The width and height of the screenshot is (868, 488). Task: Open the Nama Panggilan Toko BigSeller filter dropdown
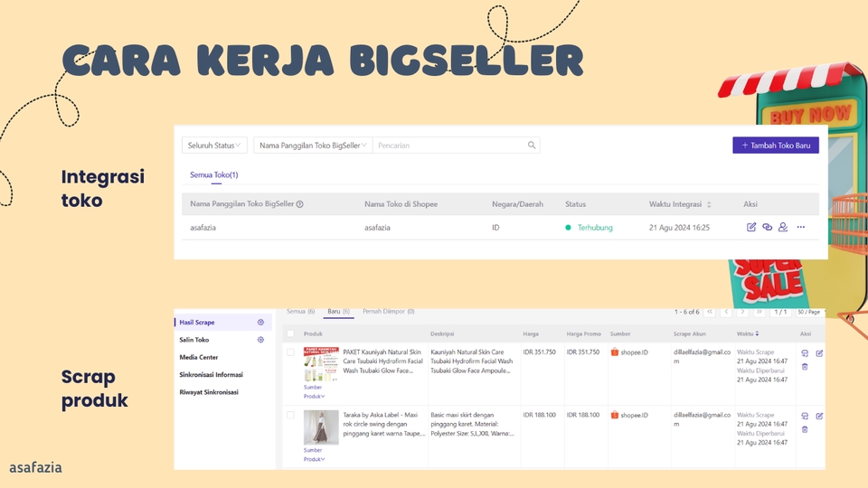(x=314, y=145)
